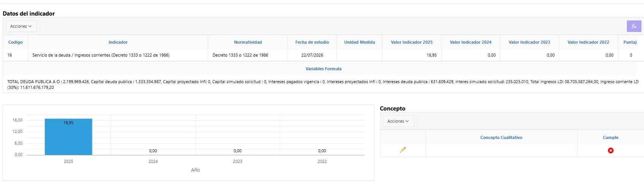Click the Unidad Medida column header
Viewport: 644px width, 183px height.
(359, 42)
